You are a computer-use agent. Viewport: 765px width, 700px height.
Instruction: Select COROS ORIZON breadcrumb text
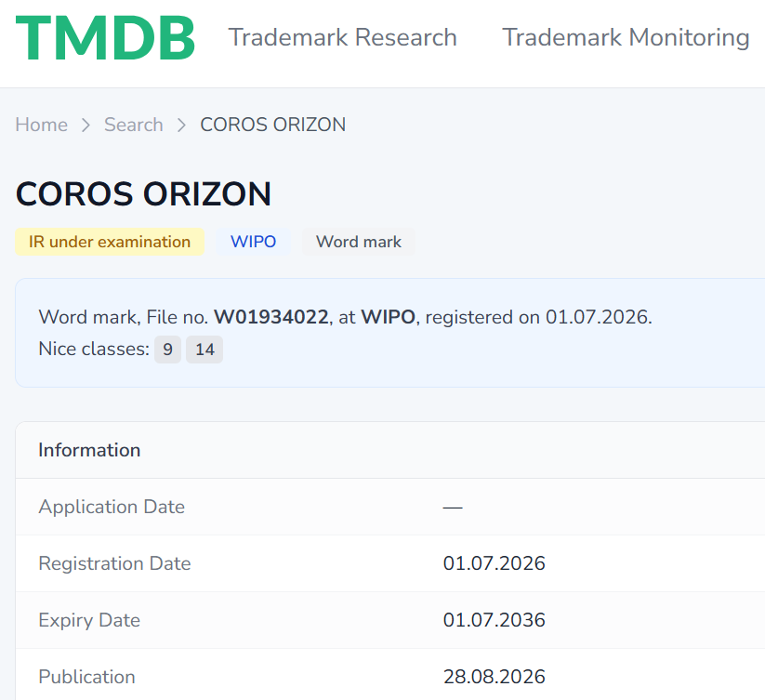pos(272,125)
